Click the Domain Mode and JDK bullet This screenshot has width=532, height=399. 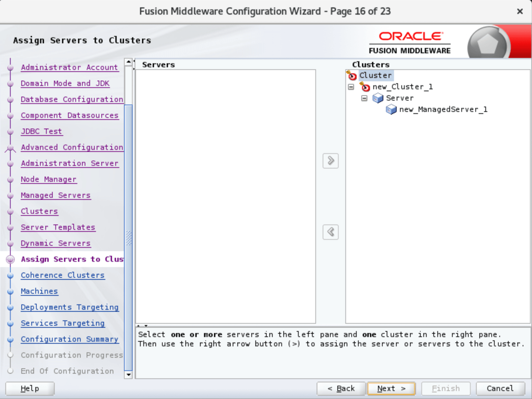(10, 84)
